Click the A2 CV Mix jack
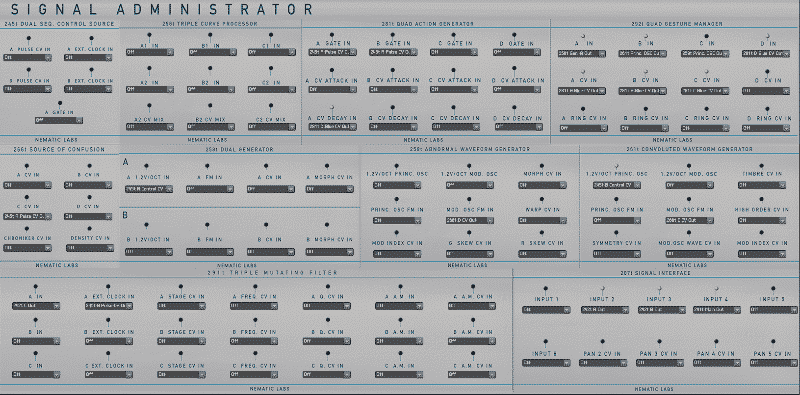800x395 pixels. (x=149, y=106)
